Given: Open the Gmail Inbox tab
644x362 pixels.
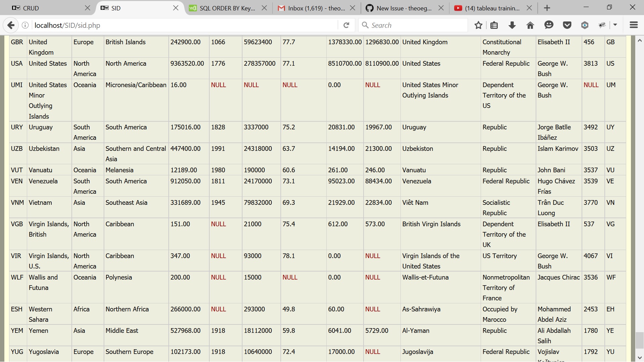Looking at the screenshot, I should (x=312, y=8).
